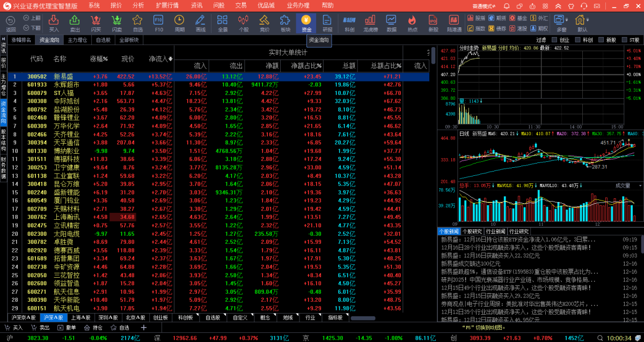Click the 研报 research report icon
This screenshot has height=342, width=644.
point(327,23)
